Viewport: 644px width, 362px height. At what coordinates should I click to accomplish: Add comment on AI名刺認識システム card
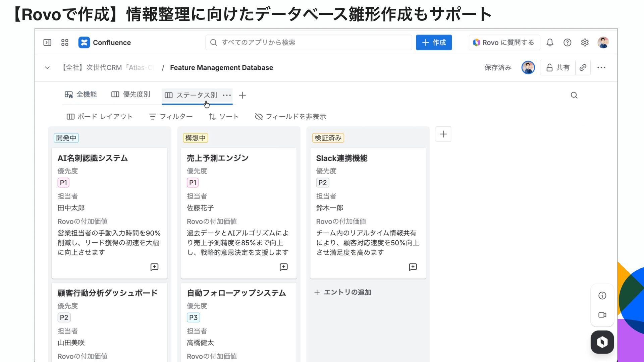[x=154, y=267]
